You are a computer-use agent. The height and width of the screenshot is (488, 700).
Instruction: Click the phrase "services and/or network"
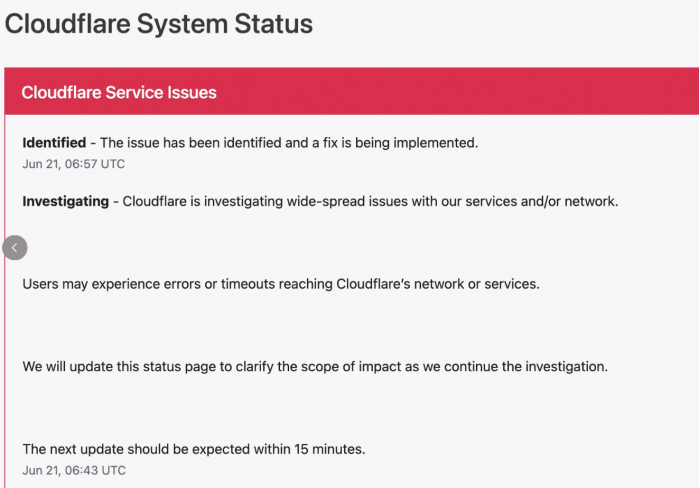click(540, 201)
